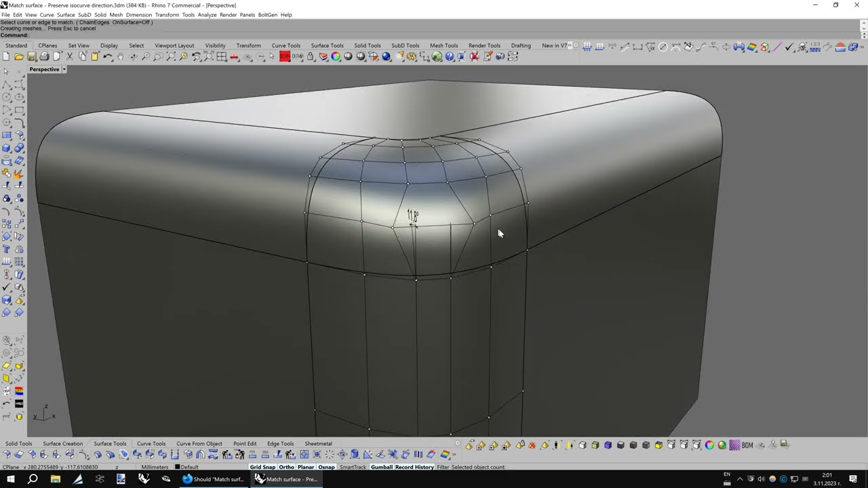This screenshot has width=868, height=488.
Task: Save the model with the floppy disk icon
Action: 32,57
